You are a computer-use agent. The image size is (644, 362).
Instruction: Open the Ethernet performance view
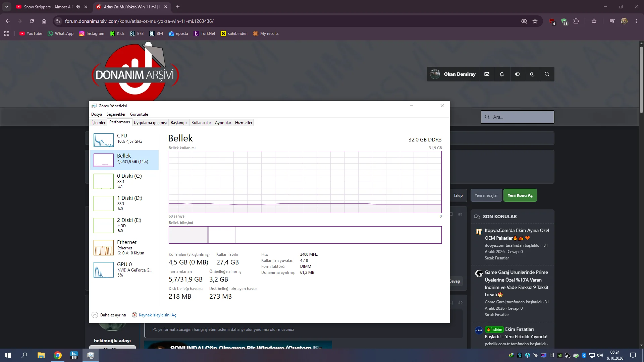click(124, 247)
